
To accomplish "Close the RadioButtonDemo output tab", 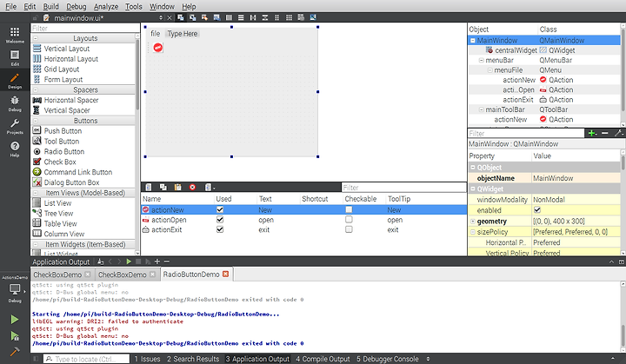I will click(x=225, y=275).
